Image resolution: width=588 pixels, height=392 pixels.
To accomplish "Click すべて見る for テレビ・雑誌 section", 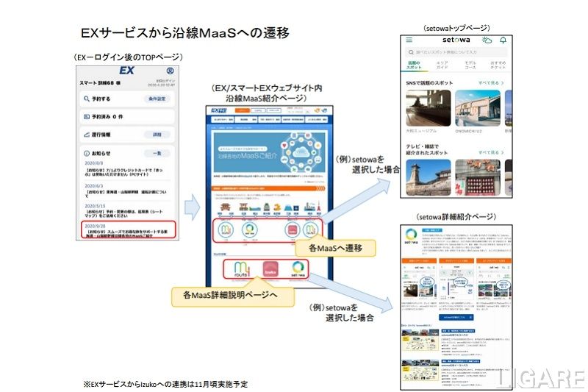I will point(491,153).
